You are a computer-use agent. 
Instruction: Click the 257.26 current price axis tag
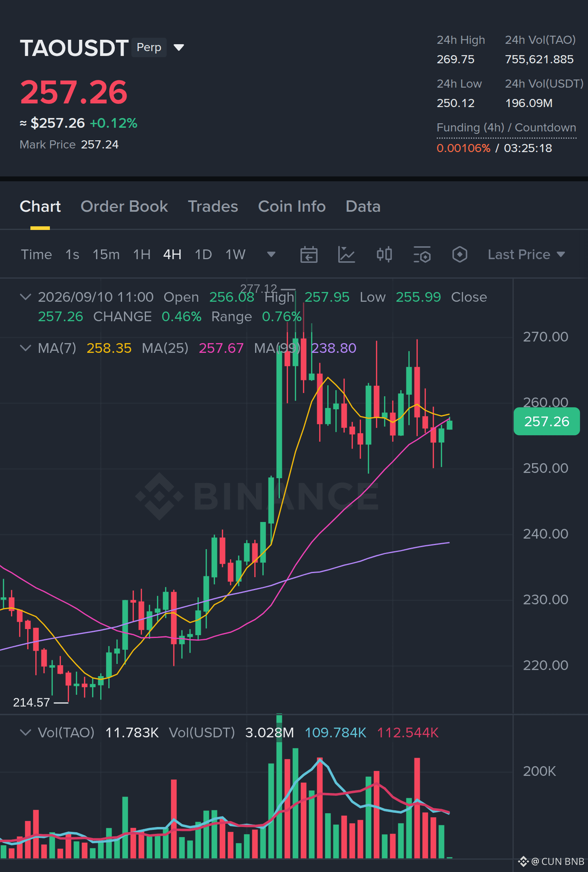click(x=546, y=421)
